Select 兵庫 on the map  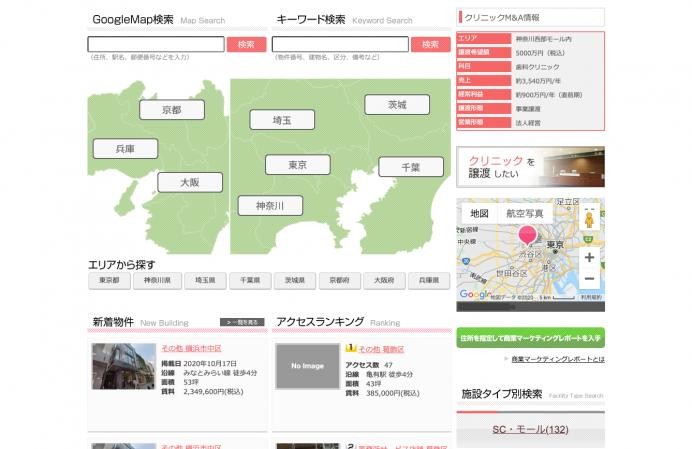pos(125,149)
